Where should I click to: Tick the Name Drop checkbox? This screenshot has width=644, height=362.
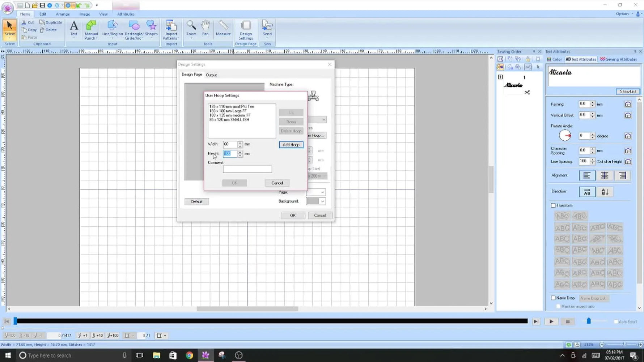click(553, 298)
